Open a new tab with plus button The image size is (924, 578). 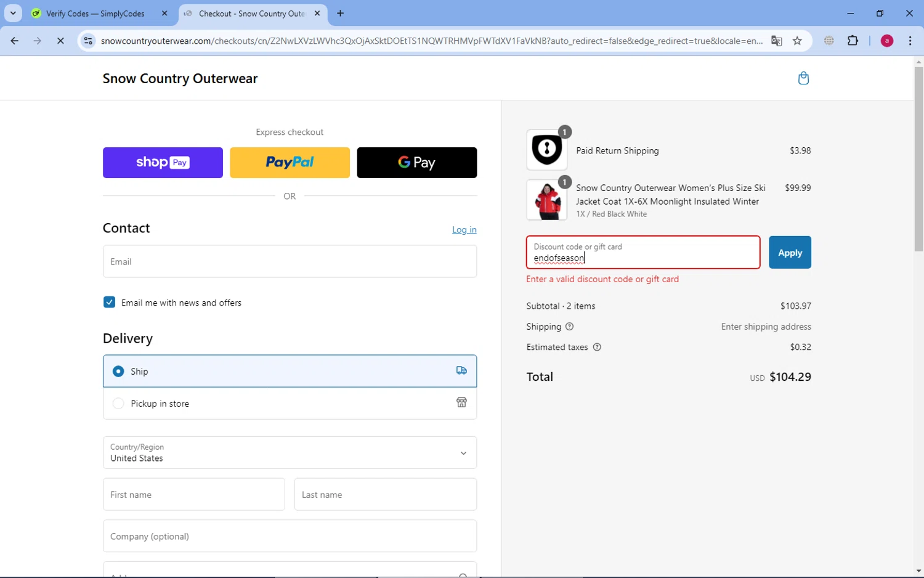point(341,13)
